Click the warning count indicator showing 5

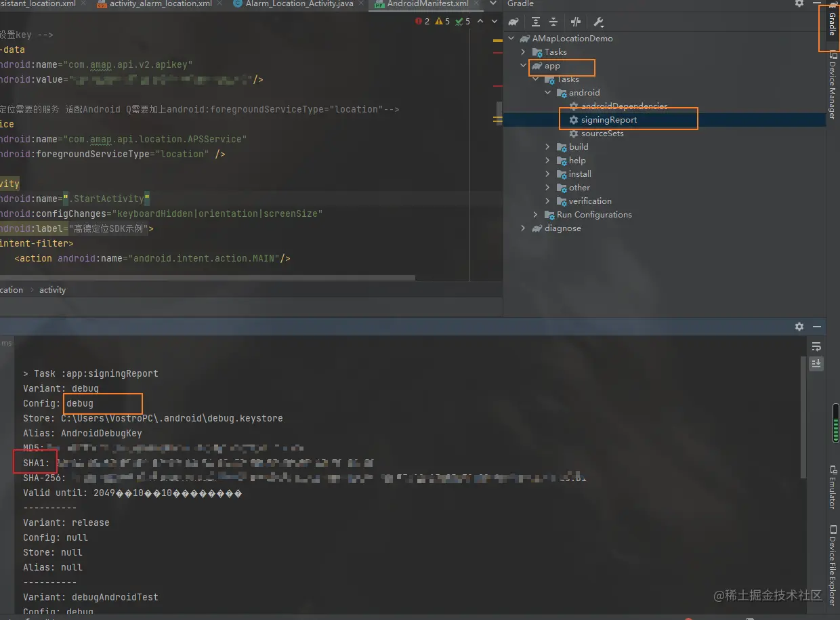[x=442, y=22]
